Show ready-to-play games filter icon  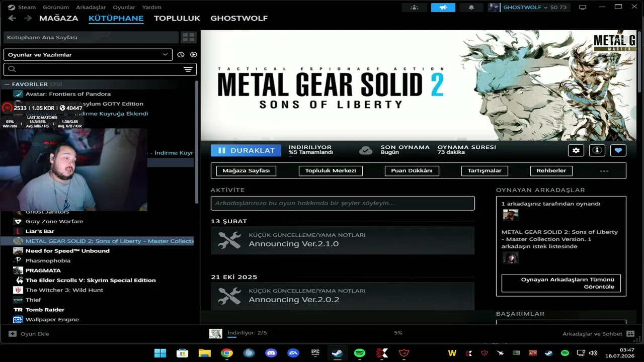[x=194, y=54]
